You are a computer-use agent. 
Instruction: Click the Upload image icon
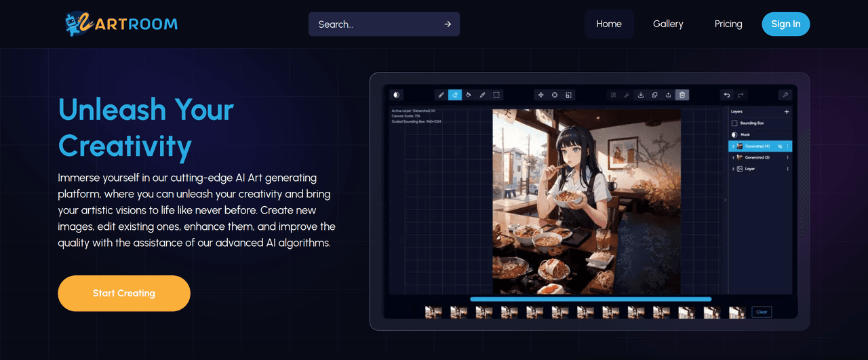pyautogui.click(x=669, y=95)
